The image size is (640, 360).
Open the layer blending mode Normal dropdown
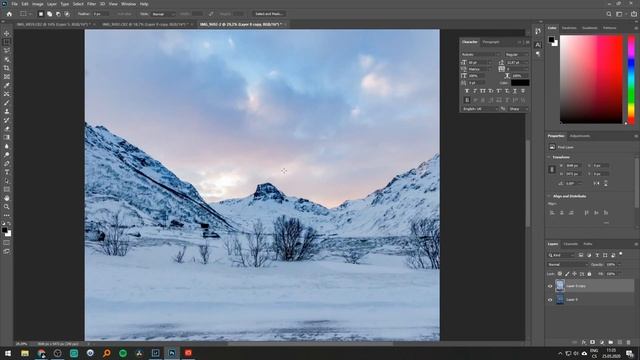(x=567, y=264)
